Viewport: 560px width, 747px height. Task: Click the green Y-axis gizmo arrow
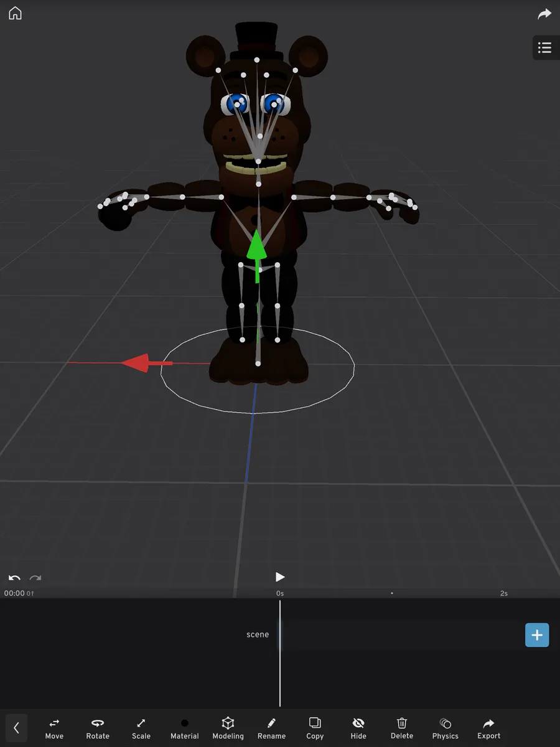[x=256, y=246]
